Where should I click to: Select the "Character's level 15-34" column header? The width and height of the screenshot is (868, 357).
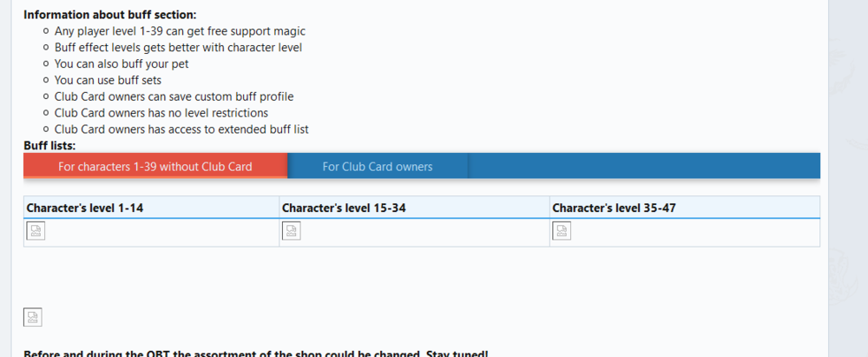(344, 208)
